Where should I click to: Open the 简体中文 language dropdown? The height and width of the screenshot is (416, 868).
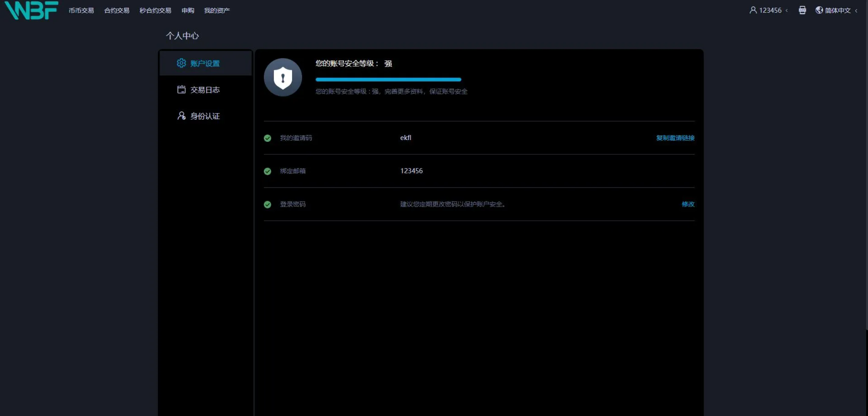(837, 10)
